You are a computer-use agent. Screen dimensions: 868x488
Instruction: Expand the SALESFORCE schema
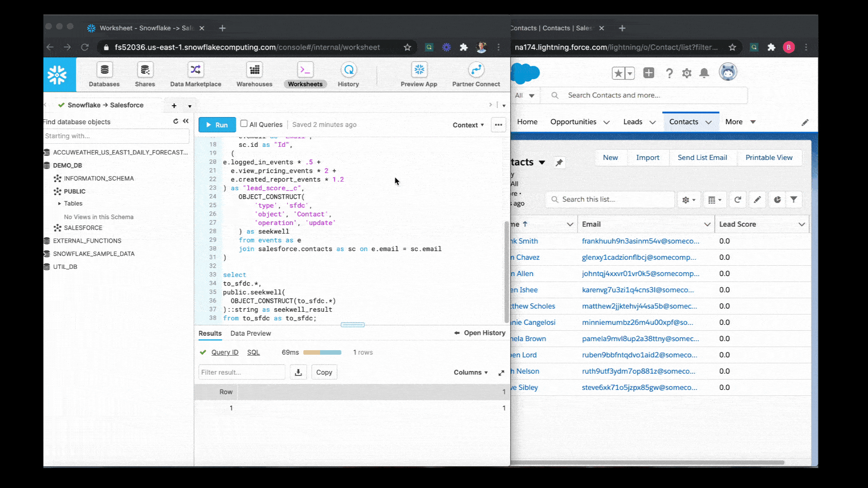[x=83, y=227]
